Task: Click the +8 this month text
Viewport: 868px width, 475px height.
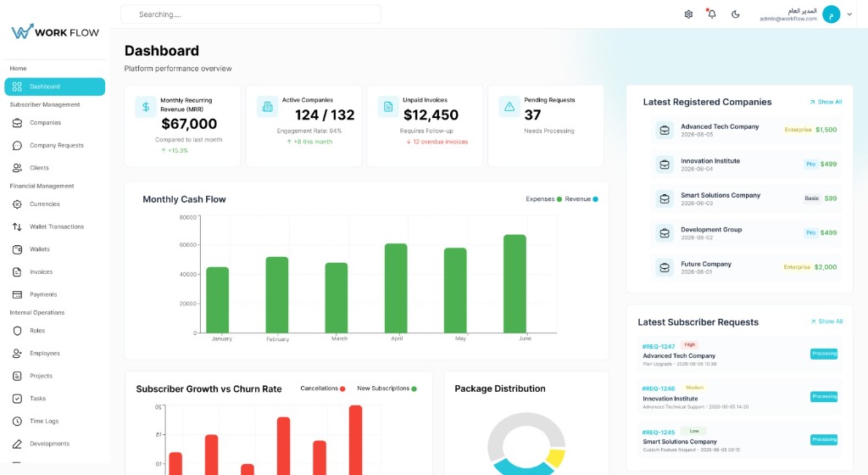Action: pos(309,142)
